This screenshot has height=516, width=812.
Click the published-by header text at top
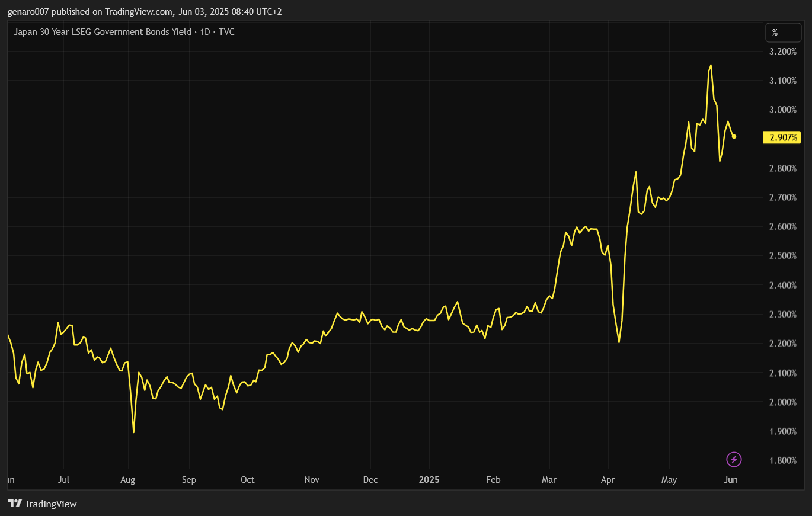tap(144, 11)
